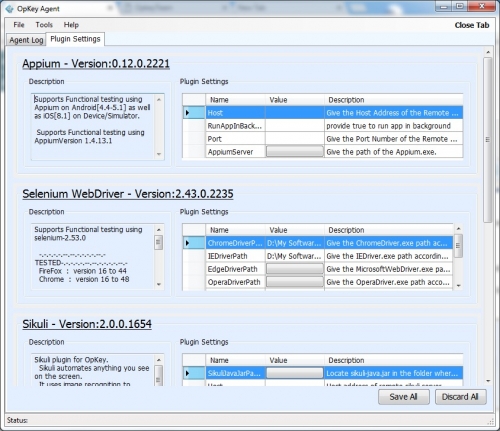
Task: Click scroll-up arrow of the main panel scrollbar
Action: tap(488, 52)
